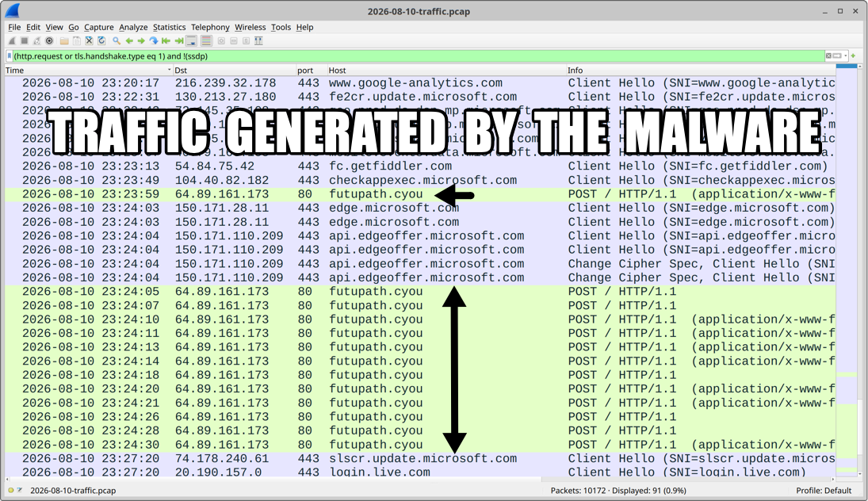
Task: Add a filter button with the green plus
Action: click(853, 56)
